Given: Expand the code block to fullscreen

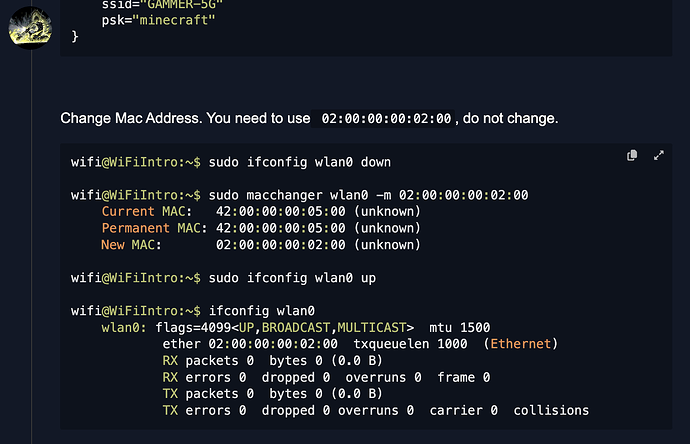Looking at the screenshot, I should (659, 156).
